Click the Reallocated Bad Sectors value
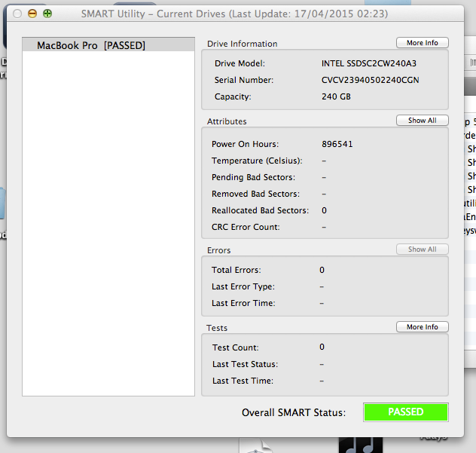The image size is (476, 453). coord(324,210)
